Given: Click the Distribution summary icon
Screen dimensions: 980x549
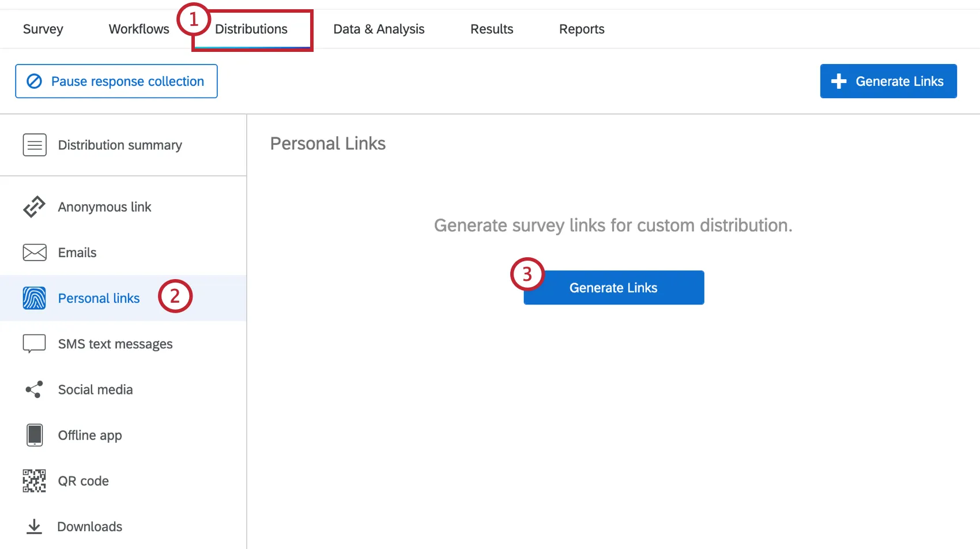Looking at the screenshot, I should 35,145.
